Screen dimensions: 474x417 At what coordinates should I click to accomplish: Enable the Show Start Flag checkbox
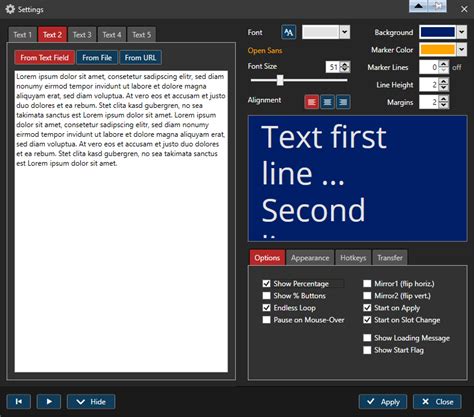pos(367,350)
